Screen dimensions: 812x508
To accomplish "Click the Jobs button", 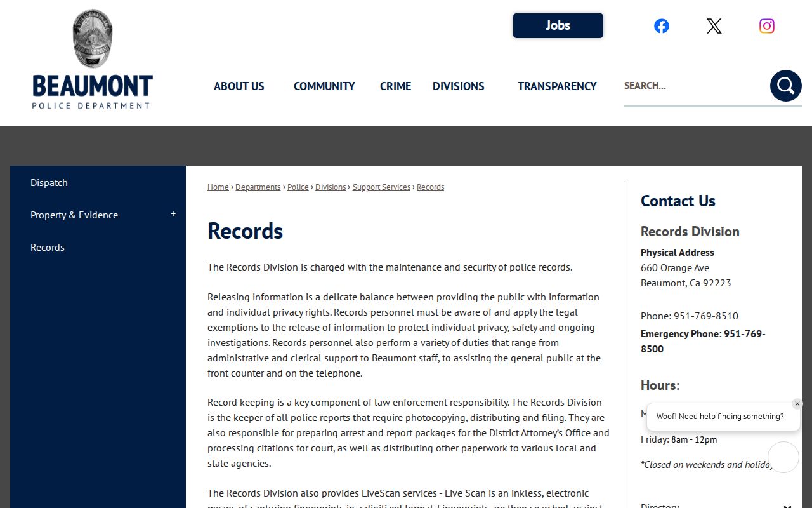I will click(x=558, y=25).
